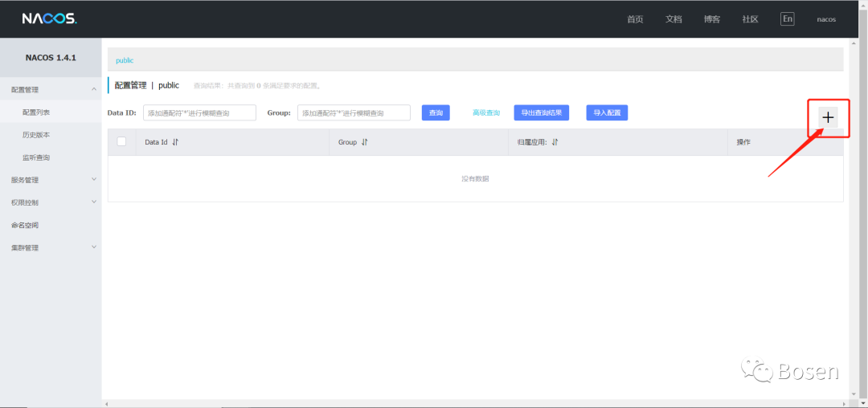Image resolution: width=868 pixels, height=408 pixels.
Task: Open 文档 in top navigation
Action: coord(674,18)
